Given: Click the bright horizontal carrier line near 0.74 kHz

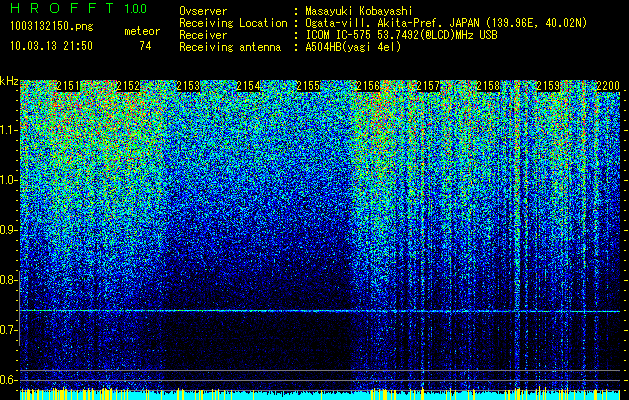Looking at the screenshot, I should pyautogui.click(x=320, y=311).
